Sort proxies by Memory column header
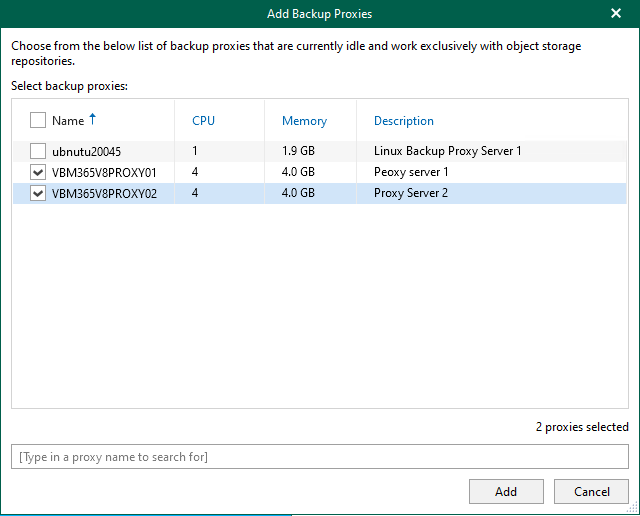The image size is (640, 516). coord(304,121)
